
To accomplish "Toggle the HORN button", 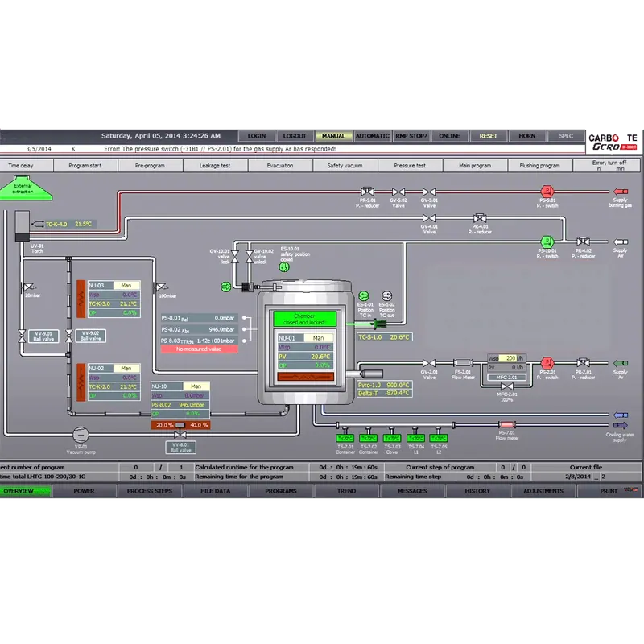I will click(x=527, y=136).
